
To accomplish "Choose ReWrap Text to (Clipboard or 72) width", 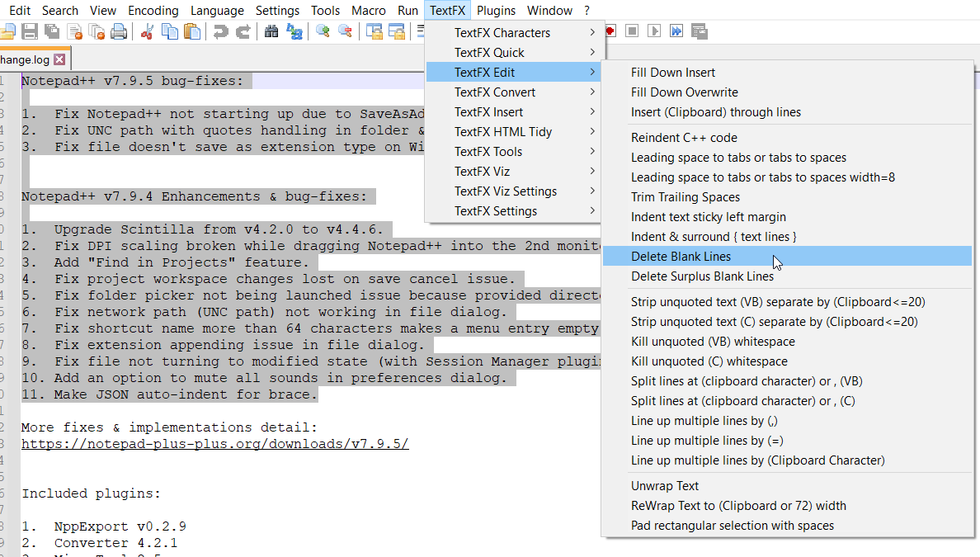I will [x=788, y=506].
